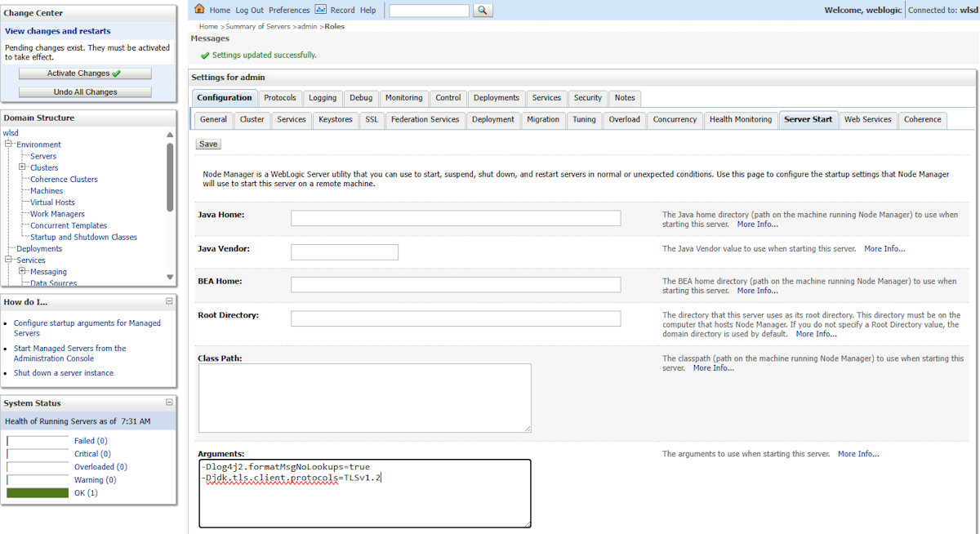The image size is (980, 534).
Task: Collapse the Environment tree node
Action: pos(9,144)
